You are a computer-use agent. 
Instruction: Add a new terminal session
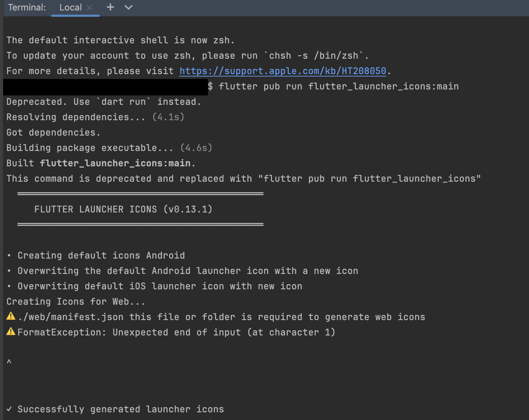pos(110,7)
